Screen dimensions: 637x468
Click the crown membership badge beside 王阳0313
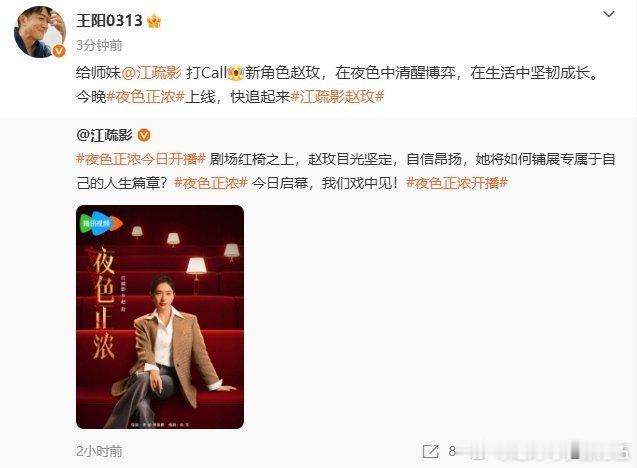[154, 21]
